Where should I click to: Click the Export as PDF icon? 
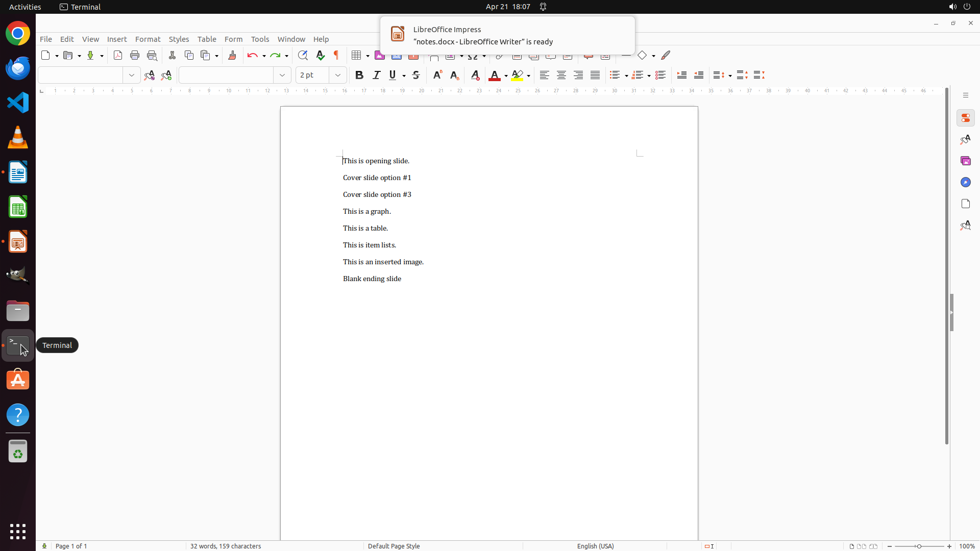(118, 55)
